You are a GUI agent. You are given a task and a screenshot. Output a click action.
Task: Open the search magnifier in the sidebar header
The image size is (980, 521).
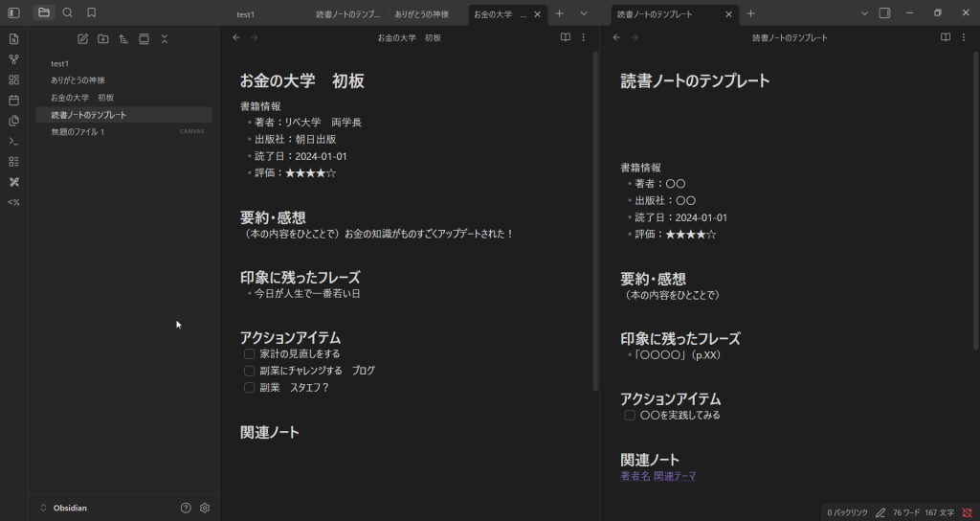(x=68, y=12)
